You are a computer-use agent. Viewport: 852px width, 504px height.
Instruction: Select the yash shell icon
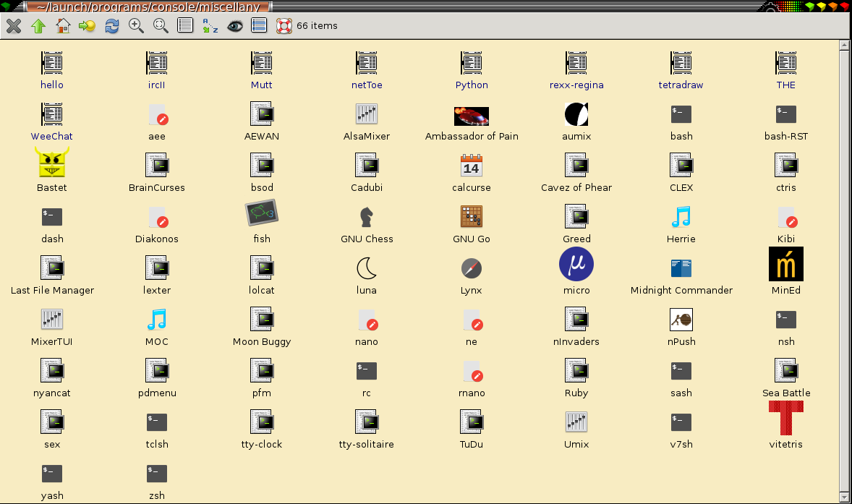(52, 474)
